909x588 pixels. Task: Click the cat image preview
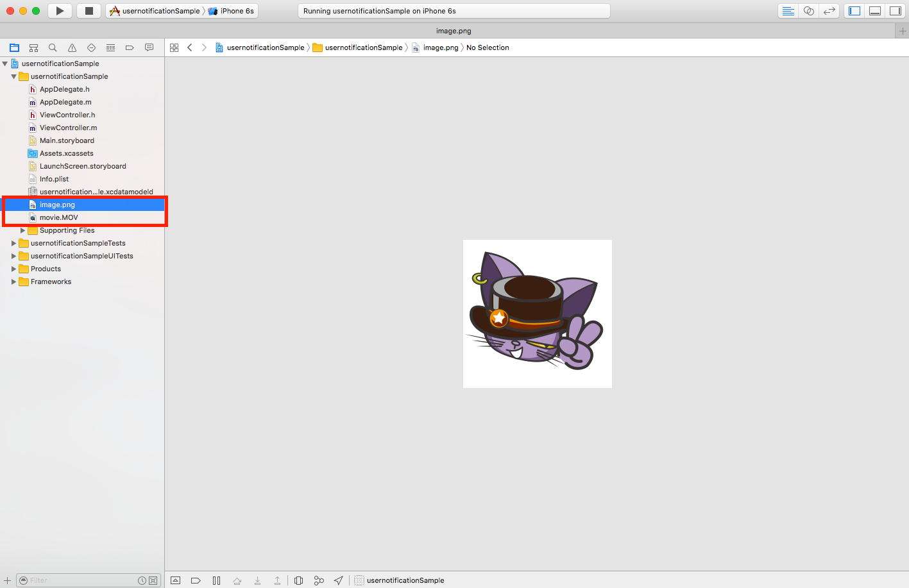[538, 314]
